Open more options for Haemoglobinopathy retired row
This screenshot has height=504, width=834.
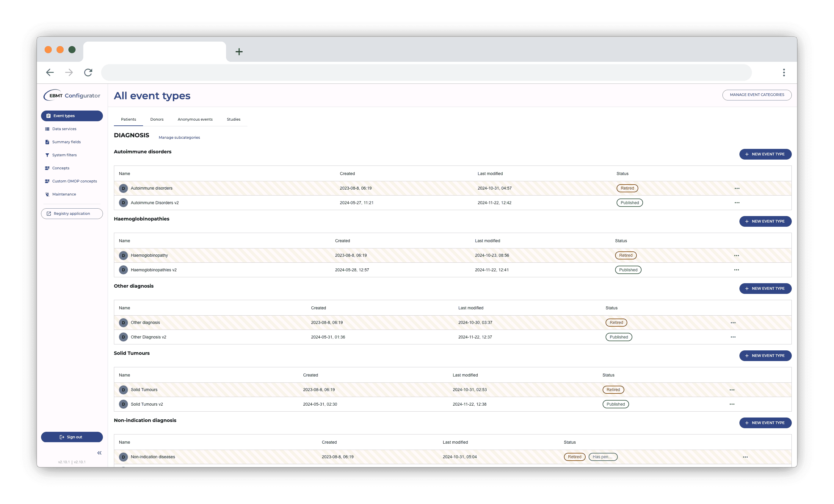tap(736, 255)
